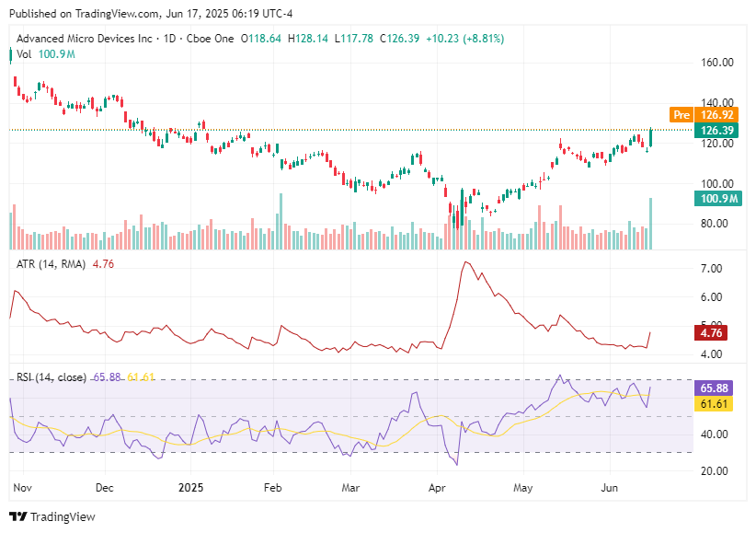756x533 pixels.
Task: Click the Feb date axis label
Action: point(273,488)
